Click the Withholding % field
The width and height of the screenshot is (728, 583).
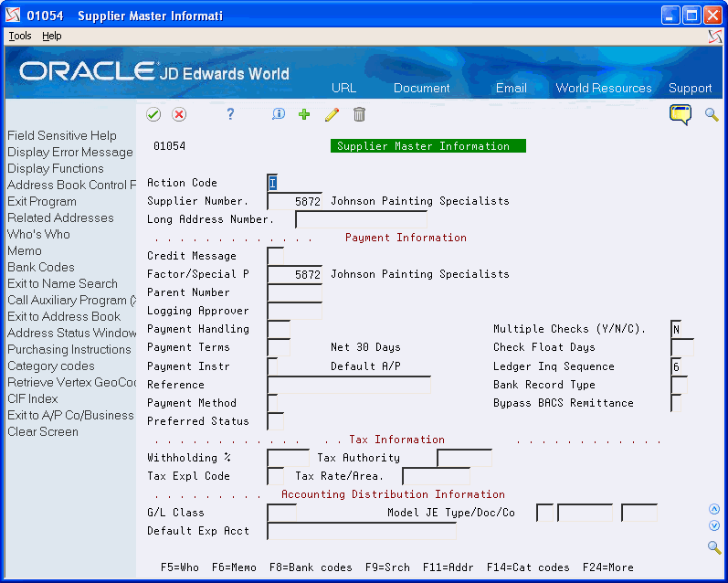[288, 458]
